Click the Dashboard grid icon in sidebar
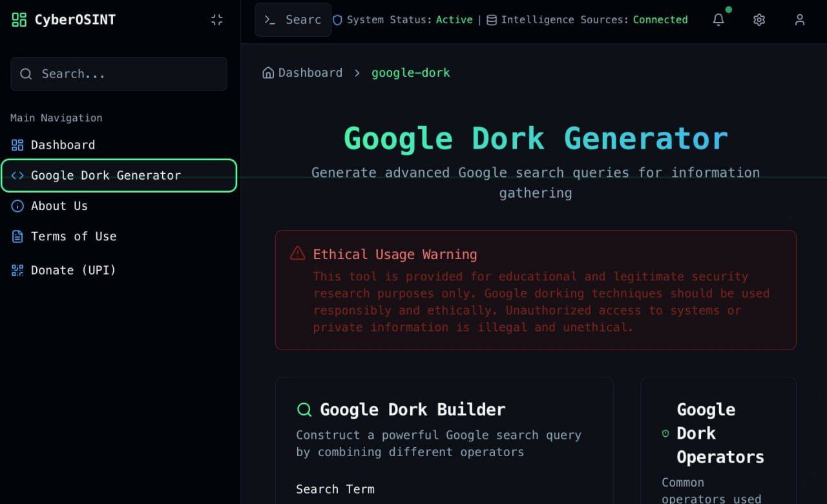Viewport: 827px width, 504px height. click(17, 145)
